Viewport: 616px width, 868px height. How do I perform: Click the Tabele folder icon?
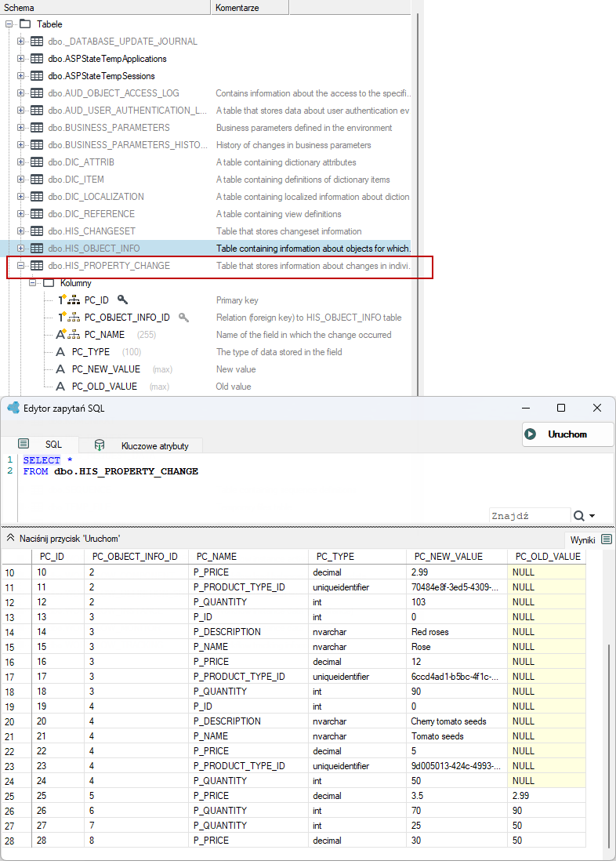click(25, 24)
